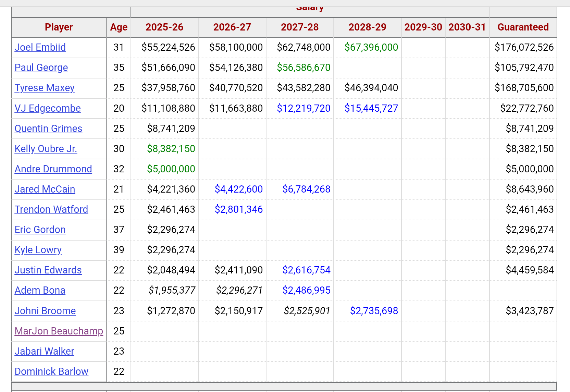Viewport: 570px width, 392px height.
Task: Click McCain's blue 2026-27 salary $4,422,600
Action: (239, 189)
